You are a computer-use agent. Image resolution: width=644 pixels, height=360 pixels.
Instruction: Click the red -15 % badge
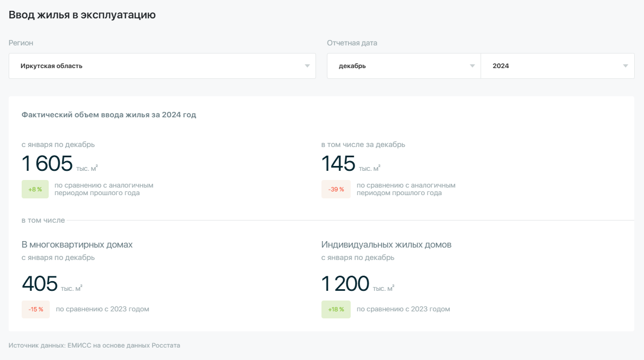[36, 309]
